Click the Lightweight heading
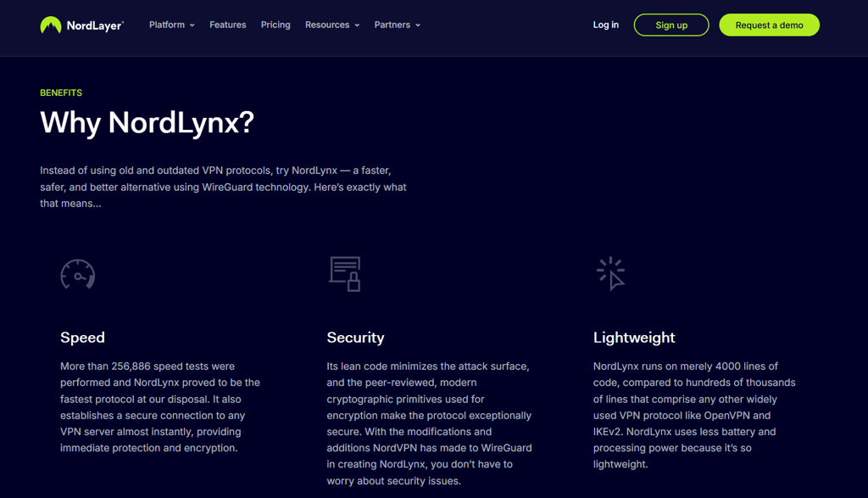The height and width of the screenshot is (498, 868). coord(634,338)
